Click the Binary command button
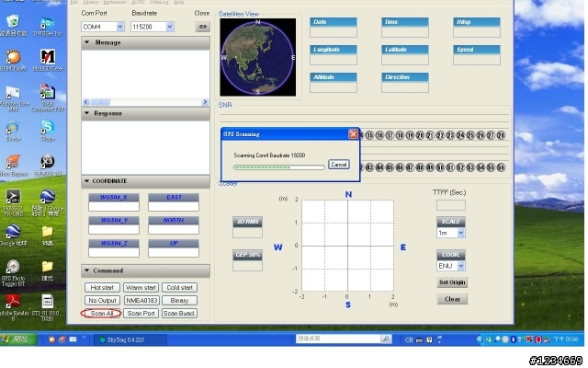The height and width of the screenshot is (368, 588). pos(180,301)
